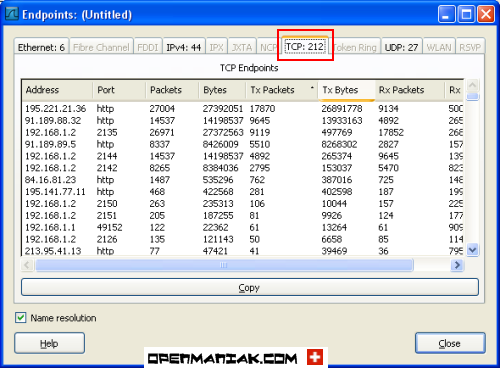The width and height of the screenshot is (500, 368).
Task: Click the Tx Bytes value 13933163
Action: click(342, 120)
